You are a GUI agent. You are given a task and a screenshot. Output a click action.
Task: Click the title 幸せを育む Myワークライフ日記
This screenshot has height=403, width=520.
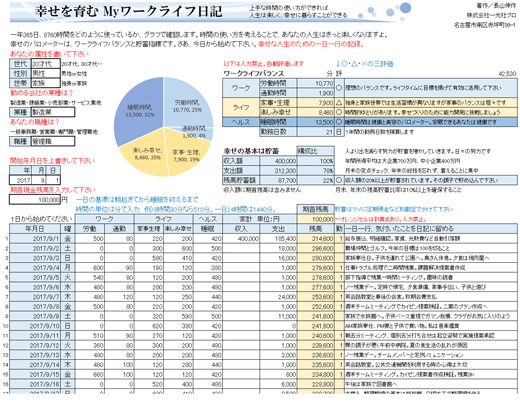tap(128, 11)
